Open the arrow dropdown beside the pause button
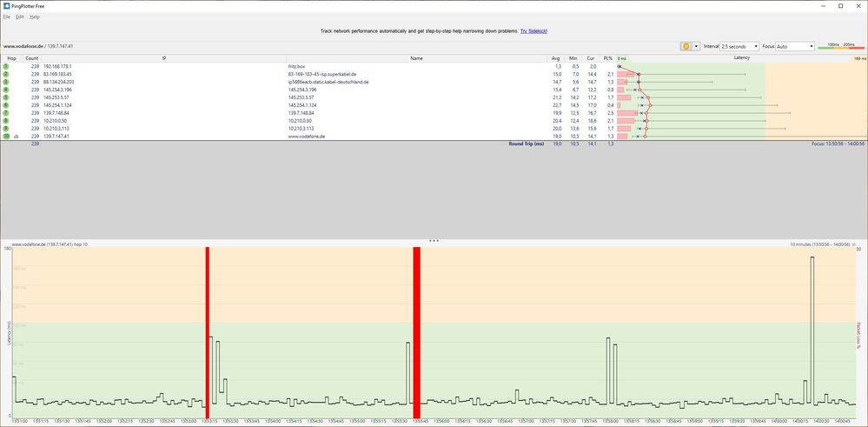The height and width of the screenshot is (427, 868). 696,46
